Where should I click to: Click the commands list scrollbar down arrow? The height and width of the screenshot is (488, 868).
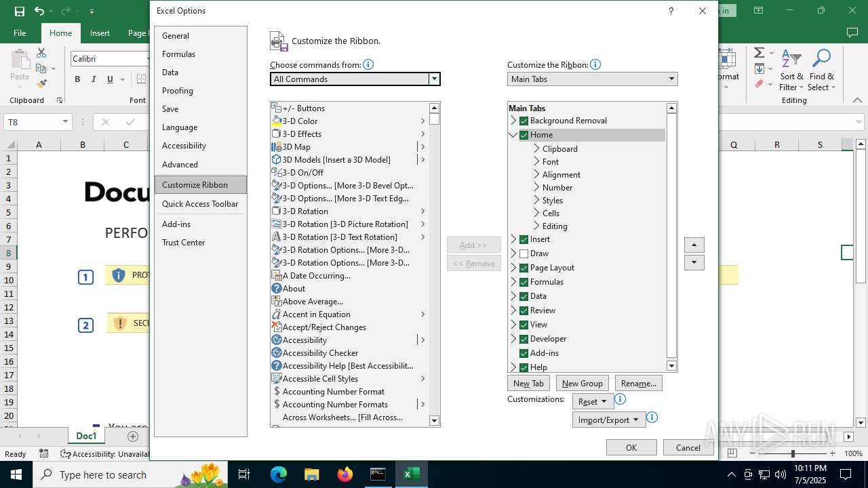point(435,421)
